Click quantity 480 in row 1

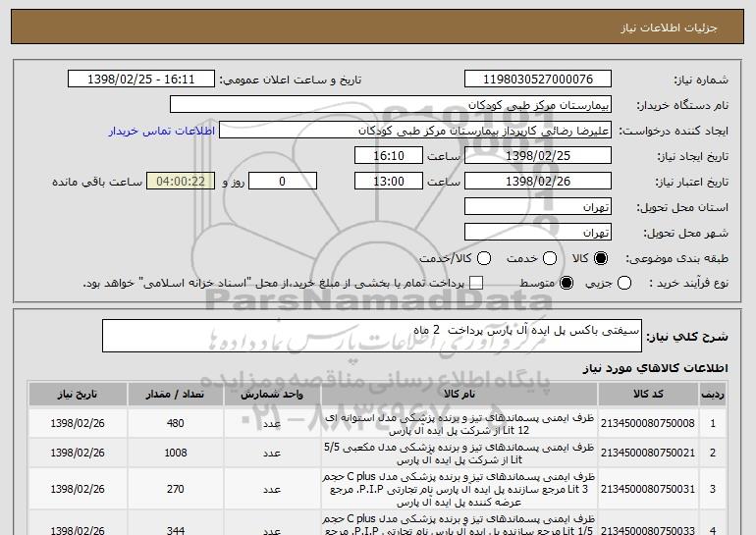[176, 423]
